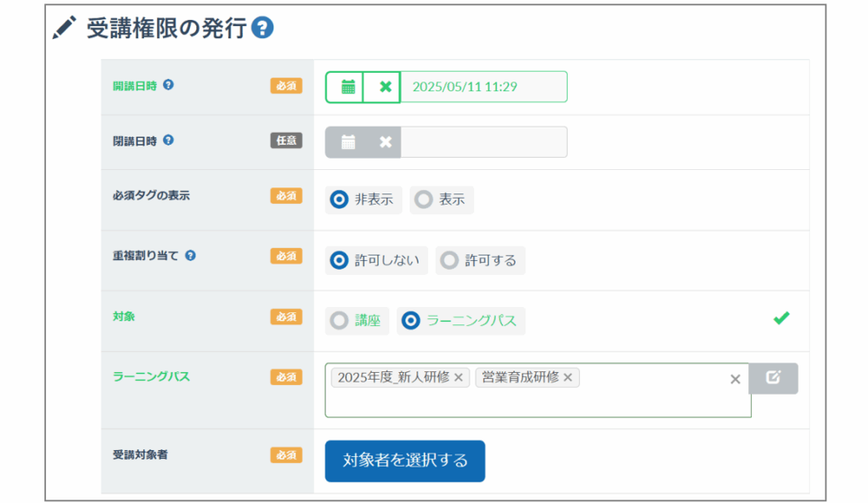Viewport: 868px width, 503px height.
Task: Select 講座 as the 対象
Action: (357, 320)
